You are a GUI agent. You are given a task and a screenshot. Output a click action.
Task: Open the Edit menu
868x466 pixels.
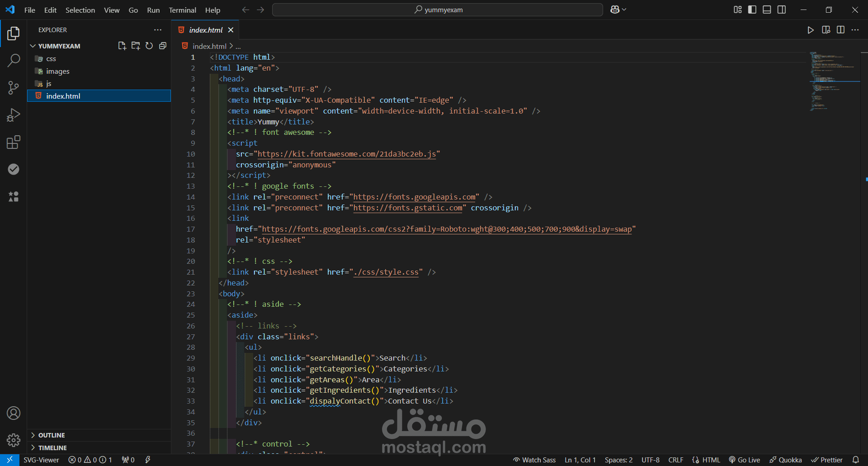(50, 10)
